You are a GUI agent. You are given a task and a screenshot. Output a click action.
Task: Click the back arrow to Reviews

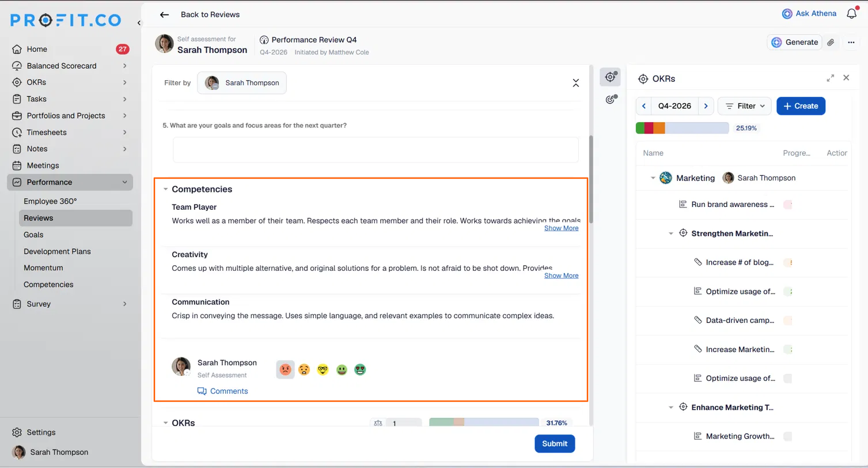click(165, 14)
